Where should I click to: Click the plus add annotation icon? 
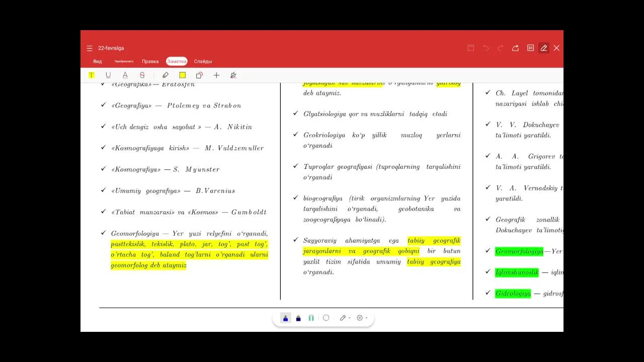(216, 75)
